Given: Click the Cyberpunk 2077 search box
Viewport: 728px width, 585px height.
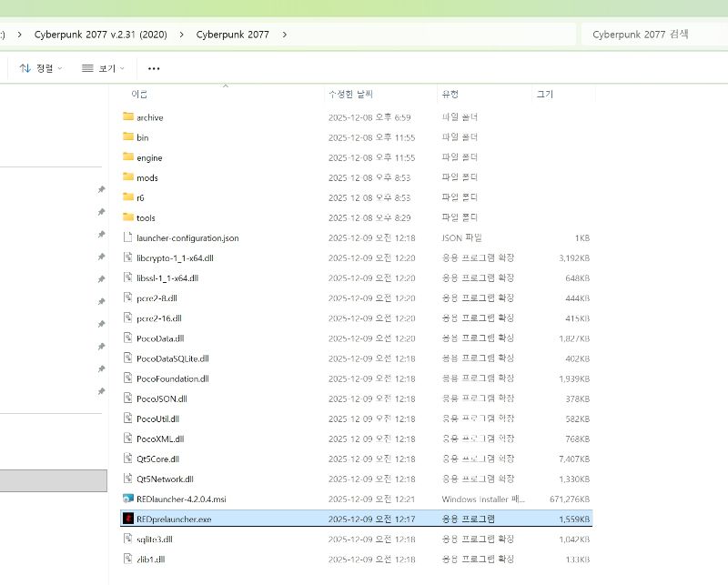Looking at the screenshot, I should 651,35.
